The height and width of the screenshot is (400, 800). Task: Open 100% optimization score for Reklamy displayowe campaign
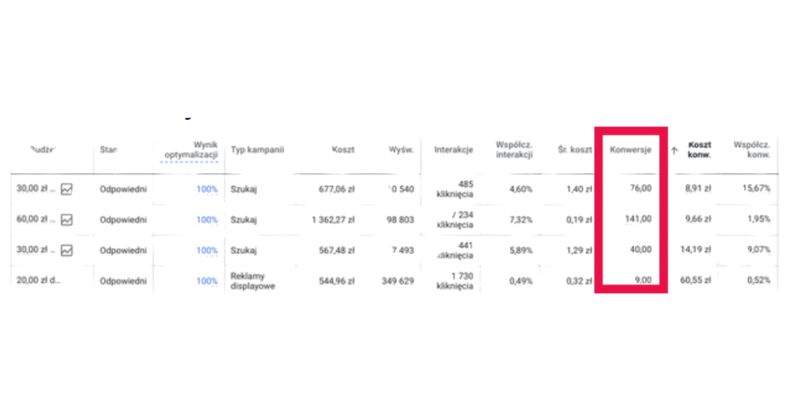[207, 281]
